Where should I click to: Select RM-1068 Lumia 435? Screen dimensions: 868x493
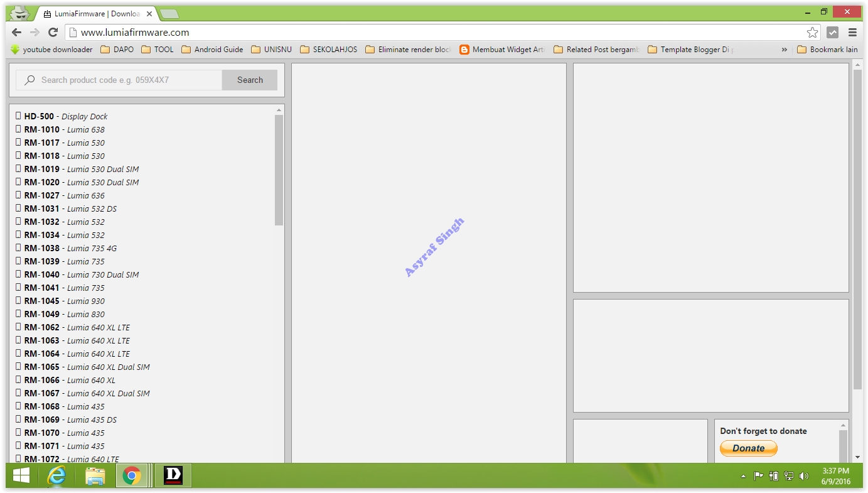[60, 406]
